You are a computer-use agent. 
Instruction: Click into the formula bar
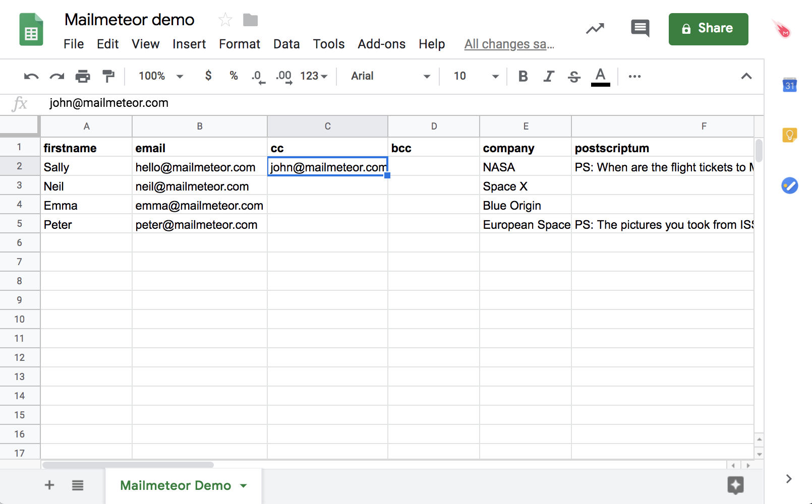[403, 103]
